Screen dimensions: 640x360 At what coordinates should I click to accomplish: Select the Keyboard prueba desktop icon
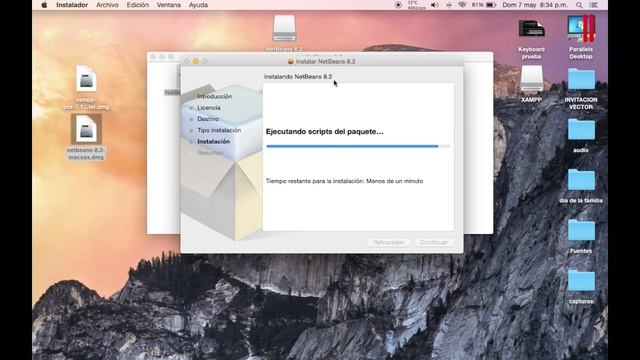point(531,29)
